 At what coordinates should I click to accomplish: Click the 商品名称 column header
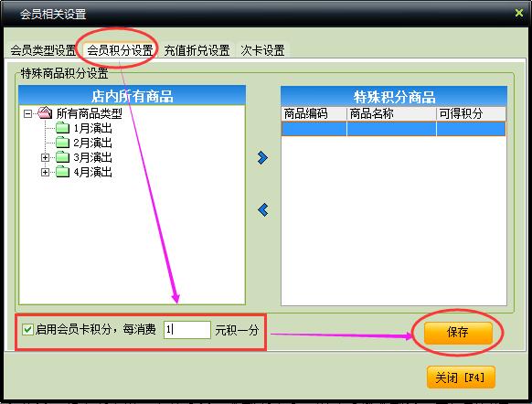(x=391, y=113)
